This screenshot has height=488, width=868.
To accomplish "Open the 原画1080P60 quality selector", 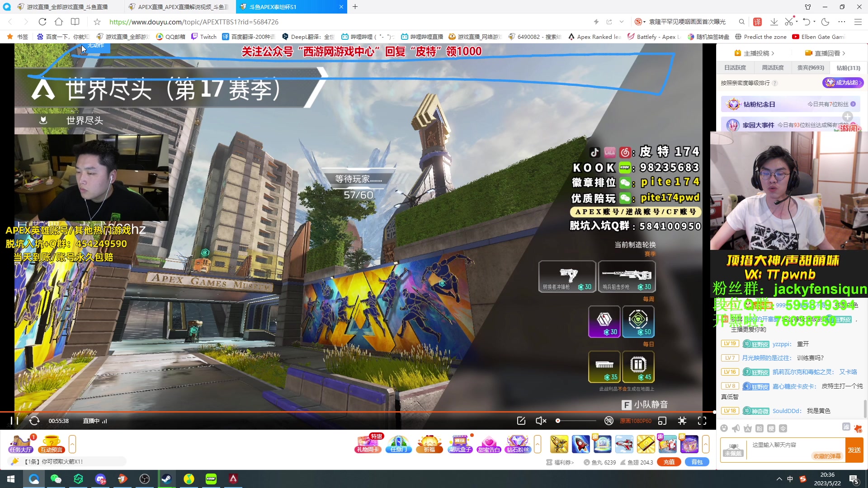I will (635, 421).
